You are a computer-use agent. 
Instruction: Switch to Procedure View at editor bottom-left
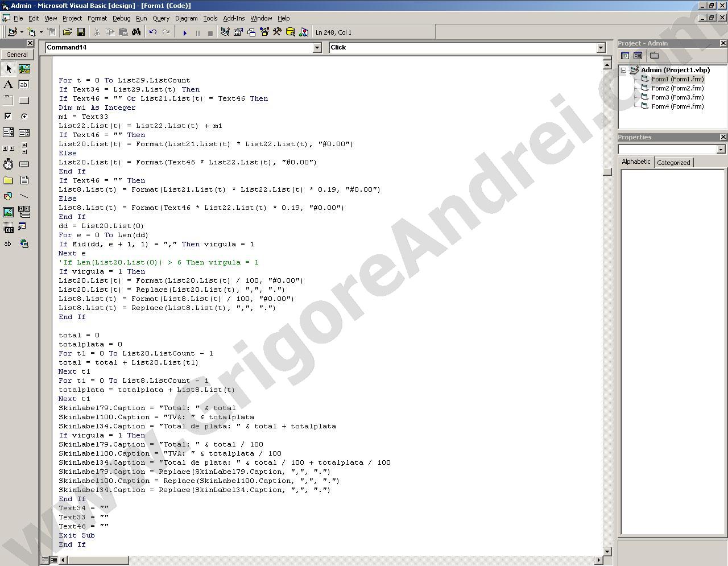point(45,560)
